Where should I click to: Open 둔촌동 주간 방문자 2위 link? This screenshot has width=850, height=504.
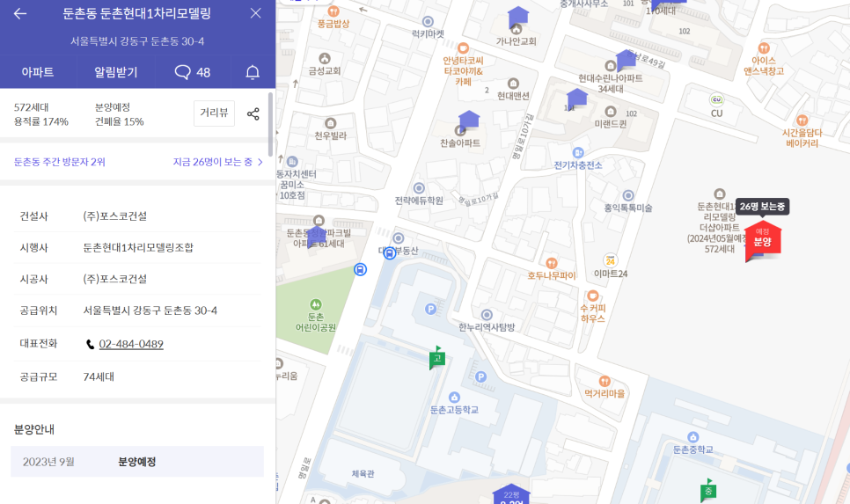[60, 162]
